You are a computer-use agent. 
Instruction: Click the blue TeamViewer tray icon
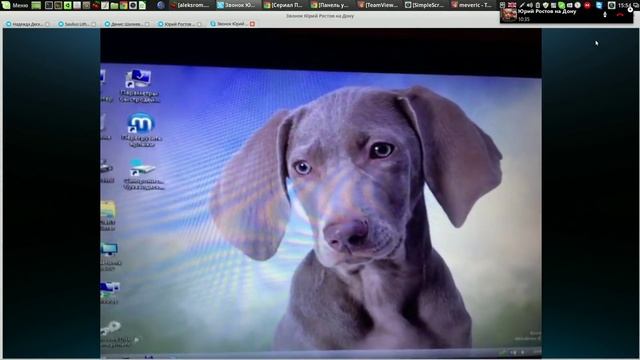tap(599, 5)
